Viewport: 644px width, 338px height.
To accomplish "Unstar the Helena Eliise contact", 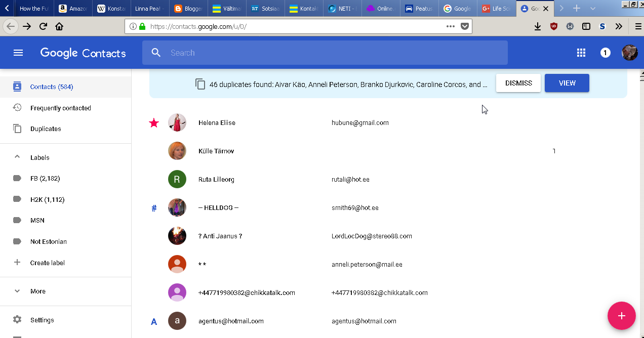I will 154,122.
